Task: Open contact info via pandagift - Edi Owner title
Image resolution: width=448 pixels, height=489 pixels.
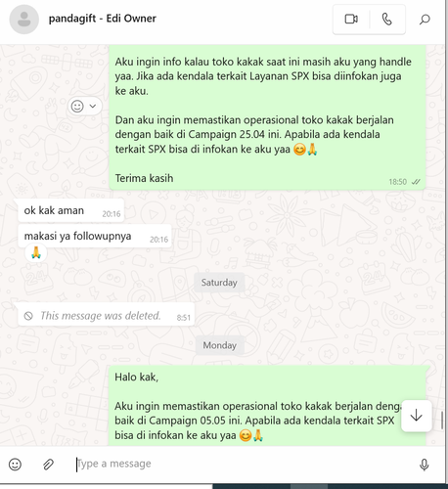Action: click(x=103, y=19)
